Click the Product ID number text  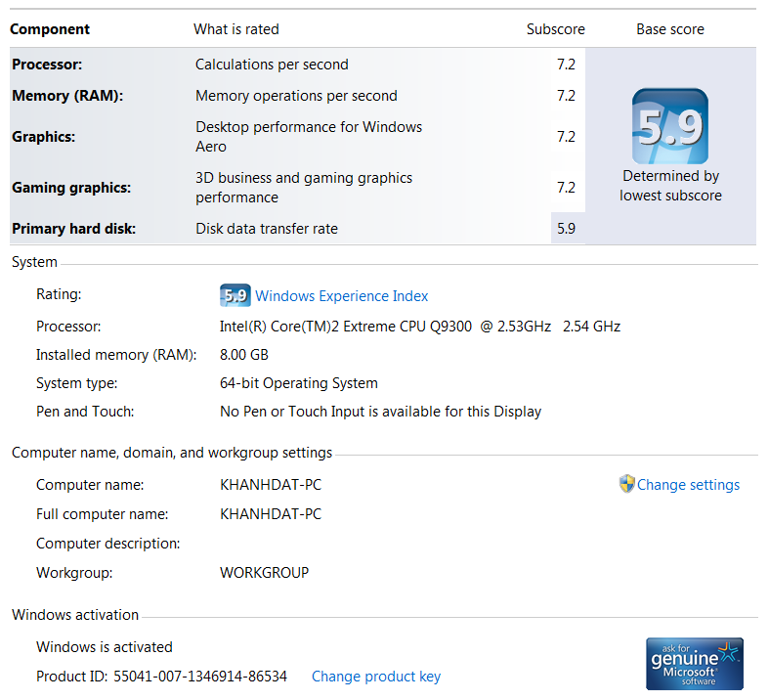point(200,677)
